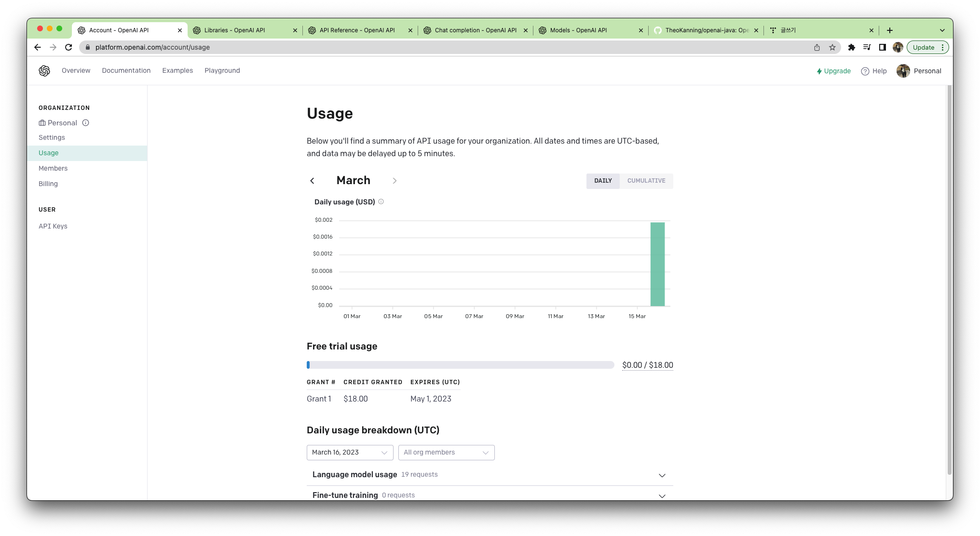Go to previous month with left chevron
Viewport: 980px width, 536px height.
tap(312, 181)
